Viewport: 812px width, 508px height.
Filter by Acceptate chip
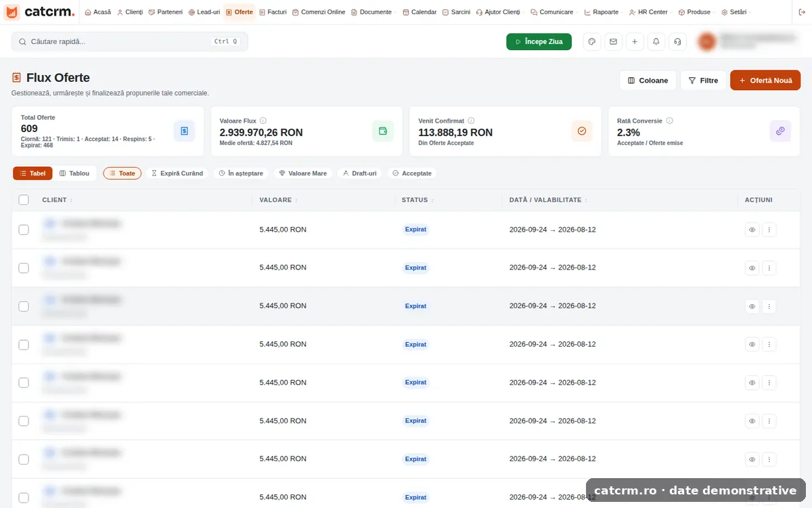[x=412, y=173]
